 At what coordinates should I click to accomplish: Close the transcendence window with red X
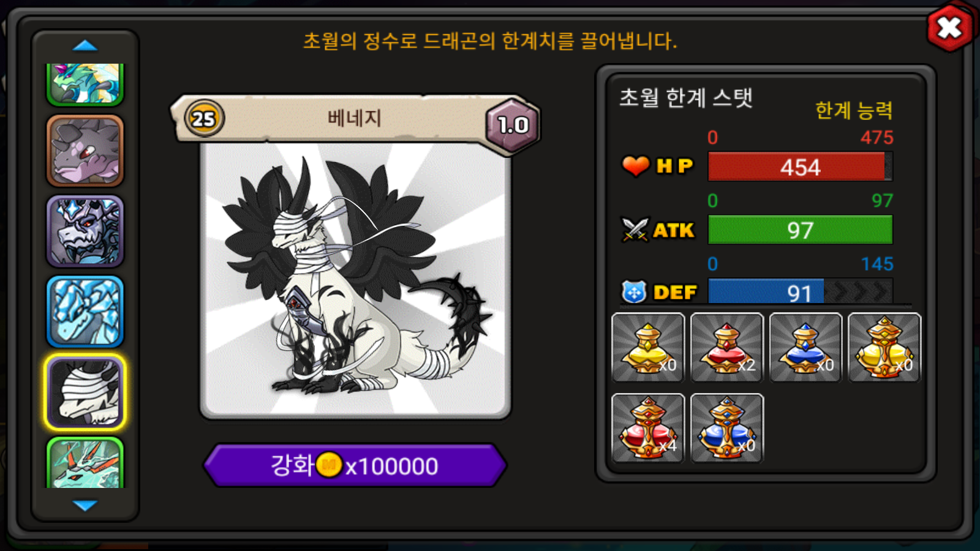tap(949, 28)
